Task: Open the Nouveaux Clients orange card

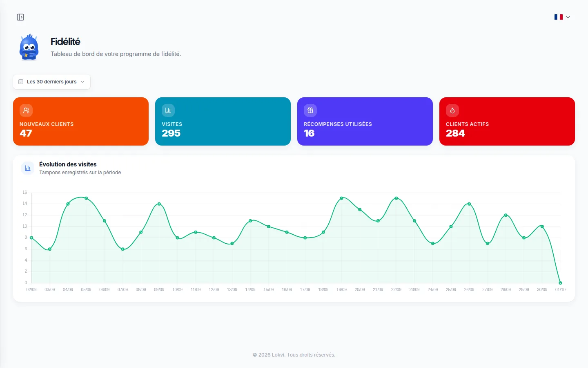Action: tap(81, 121)
